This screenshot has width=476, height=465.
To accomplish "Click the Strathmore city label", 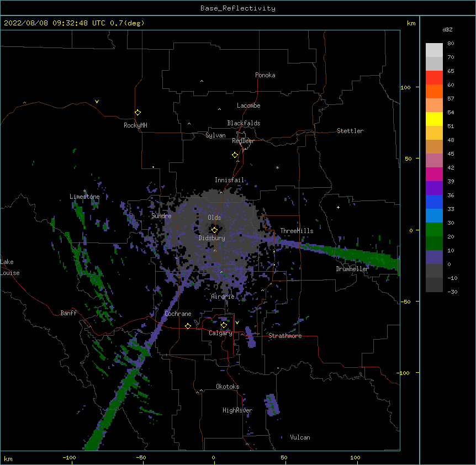I will 285,336.
